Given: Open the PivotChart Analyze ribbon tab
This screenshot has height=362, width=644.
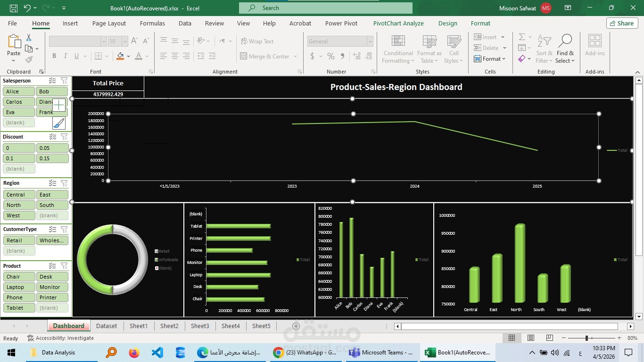Looking at the screenshot, I should (398, 23).
